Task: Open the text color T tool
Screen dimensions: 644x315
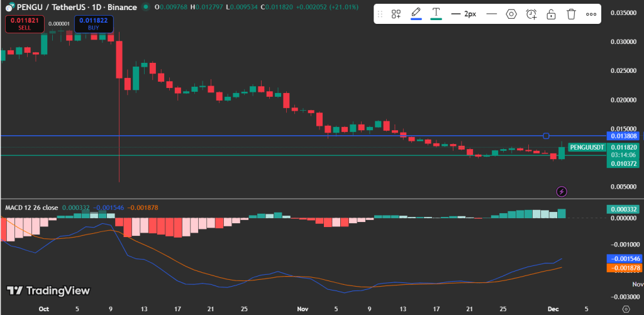Action: [x=436, y=14]
